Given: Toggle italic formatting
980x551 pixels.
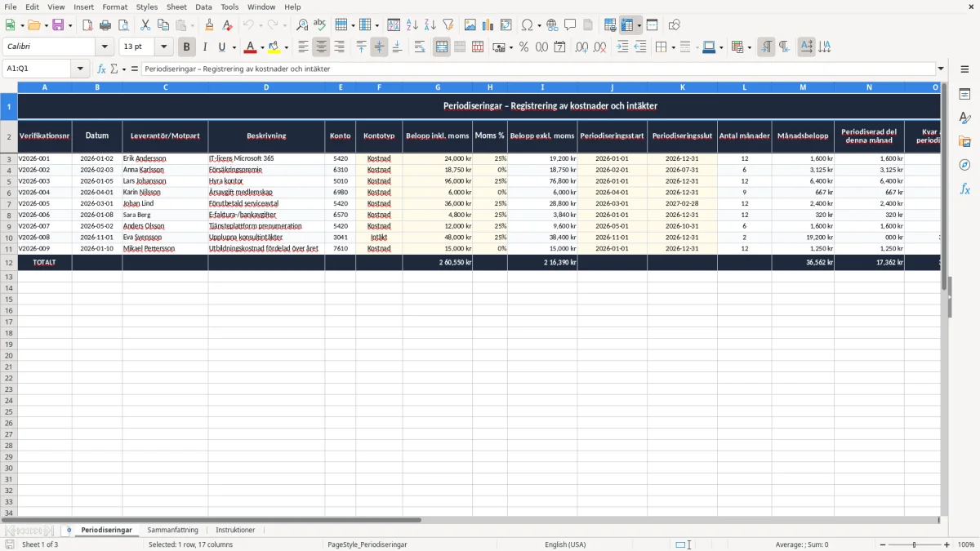Looking at the screenshot, I should (x=205, y=47).
